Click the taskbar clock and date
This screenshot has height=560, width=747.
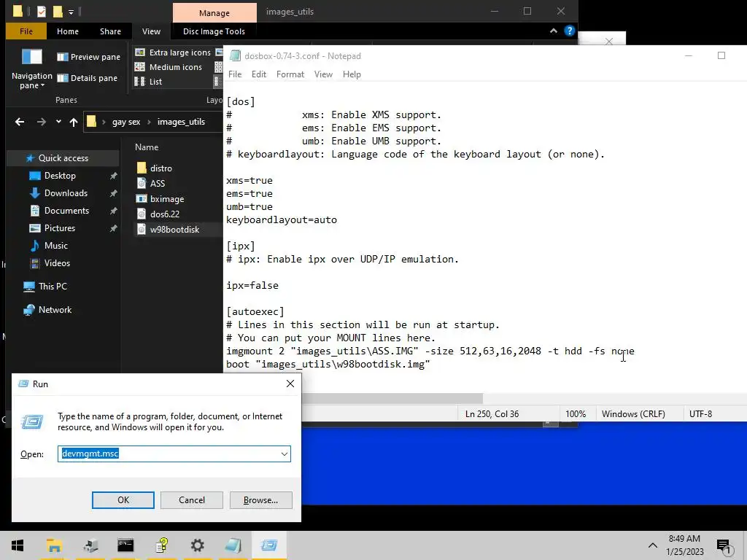[x=684, y=545]
